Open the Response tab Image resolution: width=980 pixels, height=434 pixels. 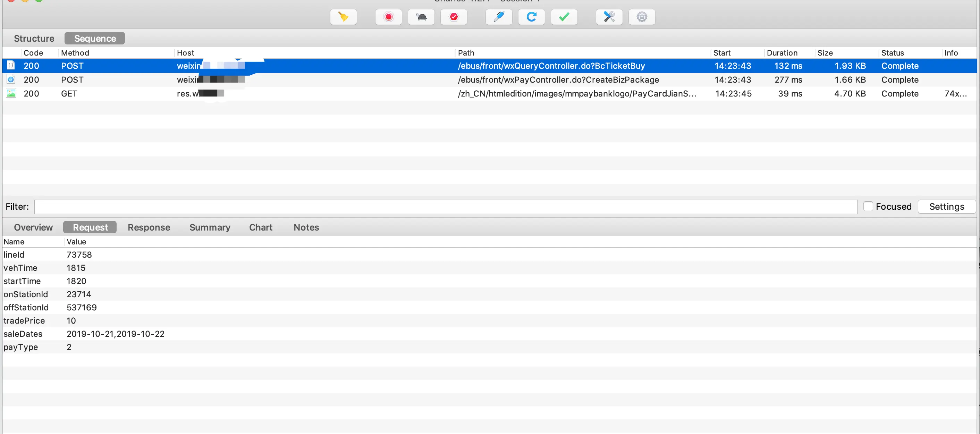[149, 227]
